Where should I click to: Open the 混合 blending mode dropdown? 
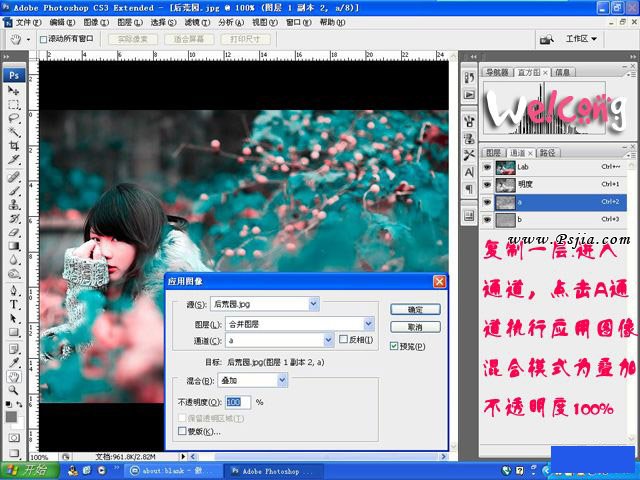tap(282, 380)
